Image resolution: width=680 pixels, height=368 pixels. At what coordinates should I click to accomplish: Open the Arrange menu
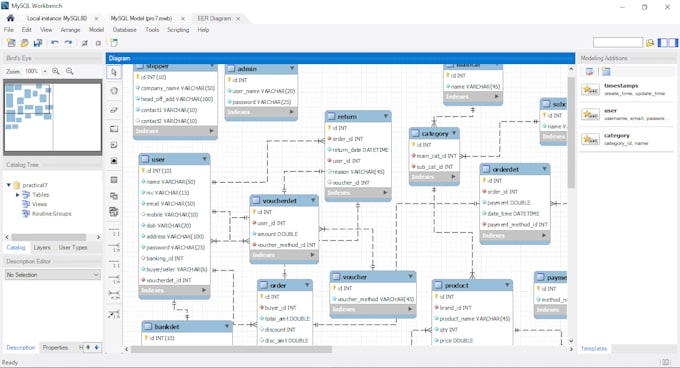(70, 29)
